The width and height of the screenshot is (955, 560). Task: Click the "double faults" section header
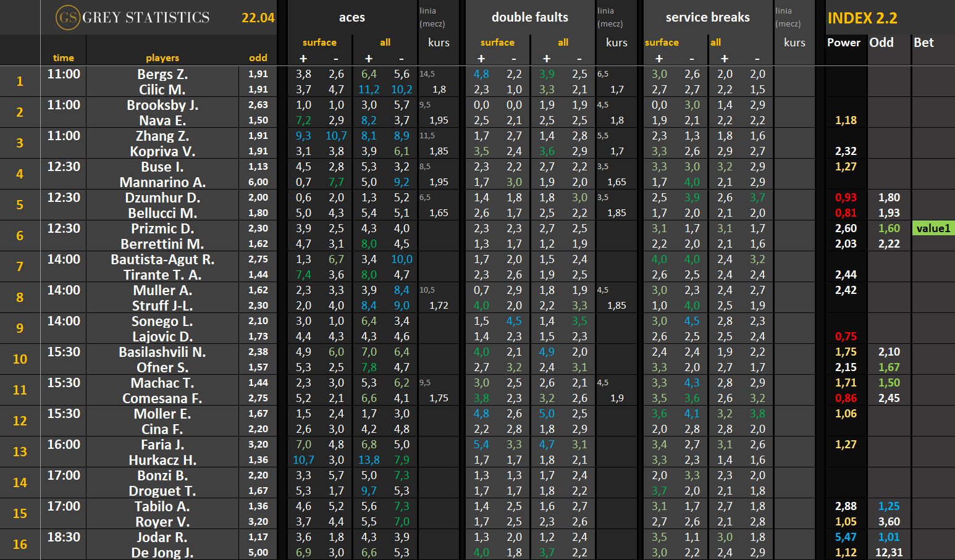[x=529, y=18]
